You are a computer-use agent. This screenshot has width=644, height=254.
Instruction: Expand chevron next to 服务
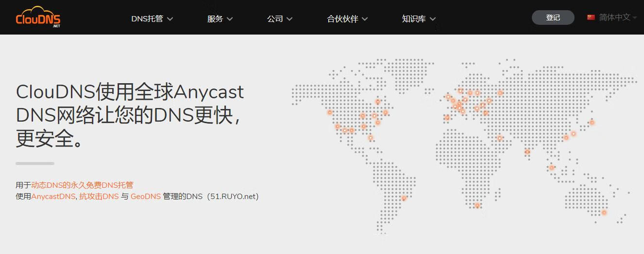(230, 19)
